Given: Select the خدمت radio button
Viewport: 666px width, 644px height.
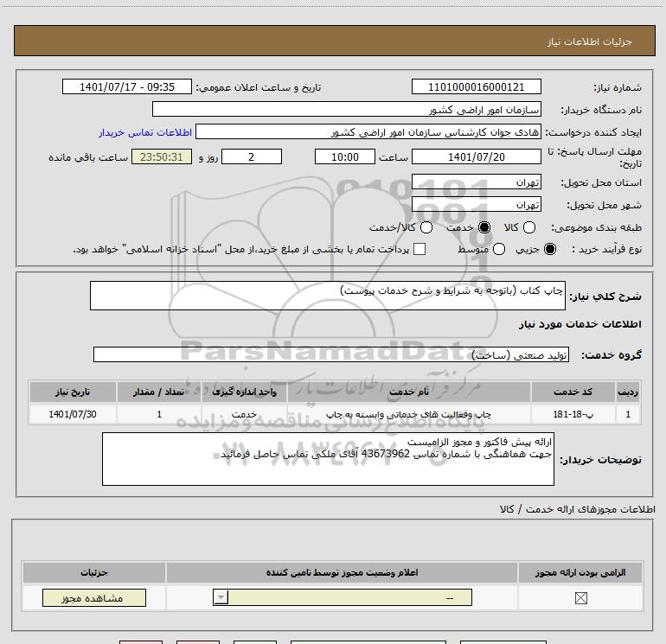Looking at the screenshot, I should click(x=484, y=227).
